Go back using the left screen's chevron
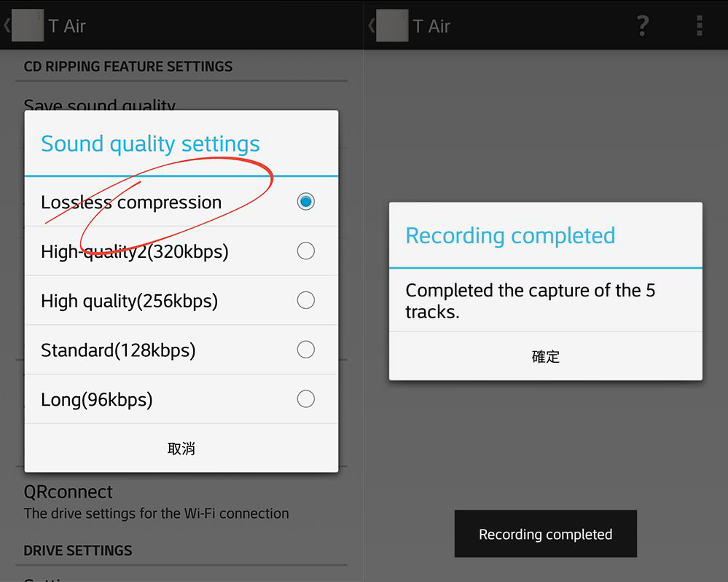Image resolution: width=728 pixels, height=582 pixels. coord(7,26)
